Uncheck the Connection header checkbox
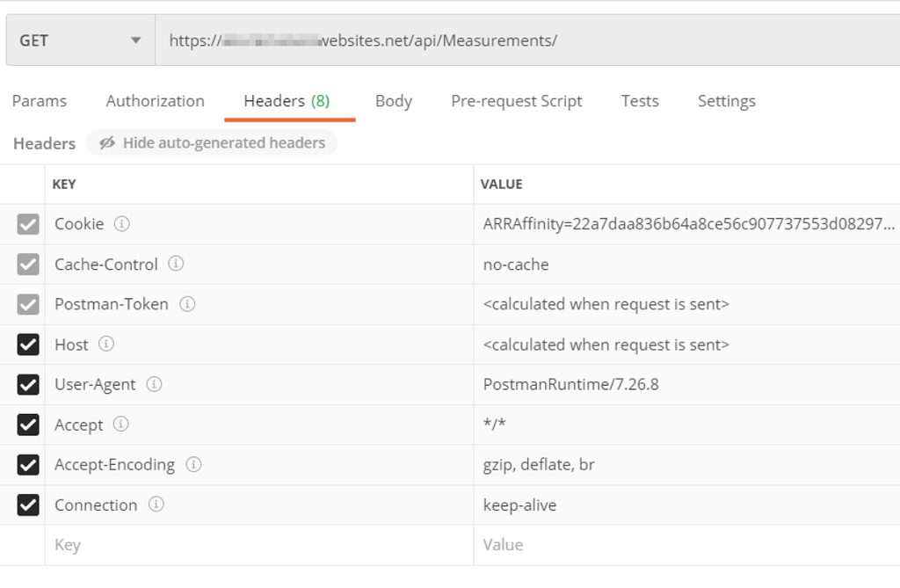 (x=27, y=505)
